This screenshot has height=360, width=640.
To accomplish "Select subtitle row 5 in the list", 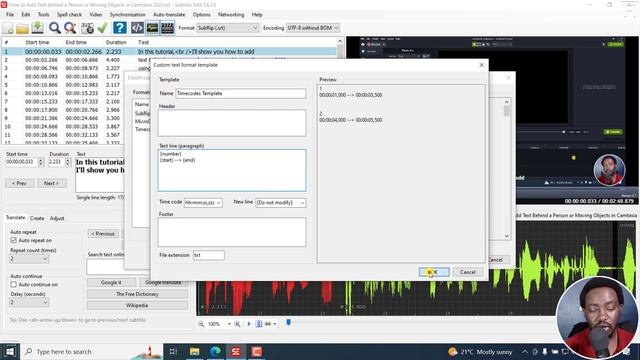I will [x=169, y=85].
